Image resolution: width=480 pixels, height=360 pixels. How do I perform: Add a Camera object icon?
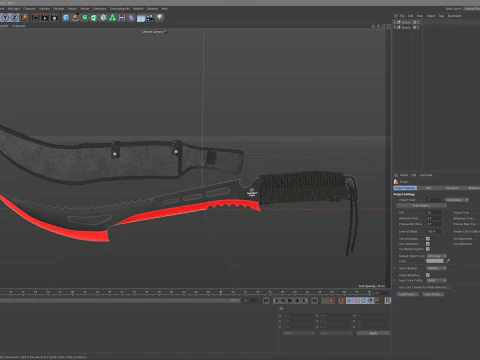click(150, 17)
